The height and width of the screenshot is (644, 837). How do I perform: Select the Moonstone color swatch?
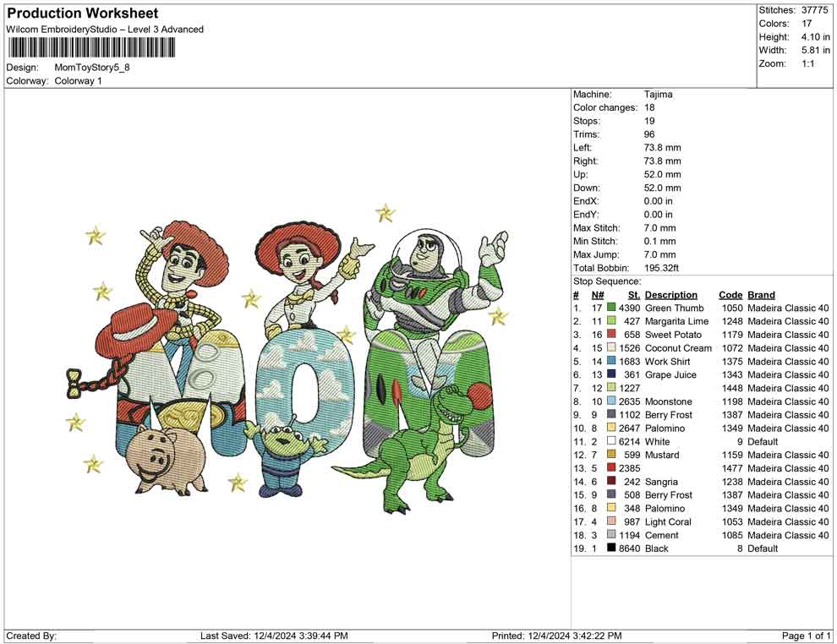[611, 401]
